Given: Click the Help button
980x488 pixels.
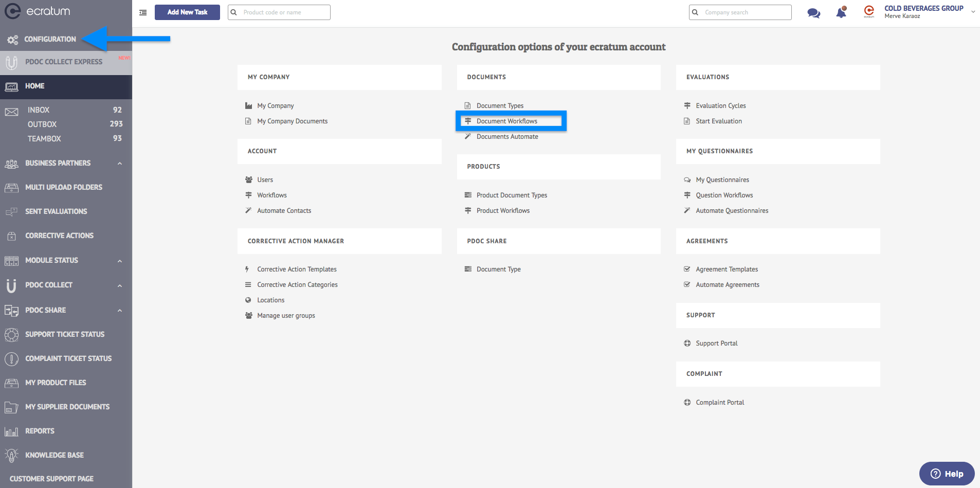Looking at the screenshot, I should pyautogui.click(x=947, y=474).
